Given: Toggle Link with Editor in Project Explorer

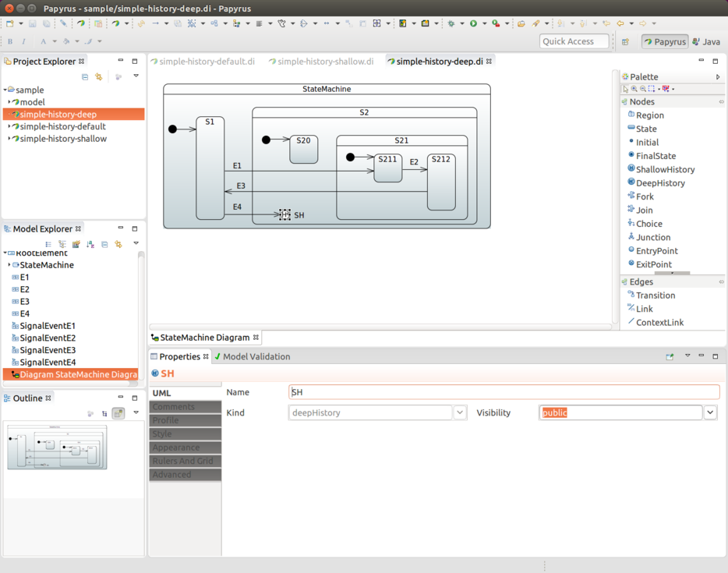Looking at the screenshot, I should point(99,77).
